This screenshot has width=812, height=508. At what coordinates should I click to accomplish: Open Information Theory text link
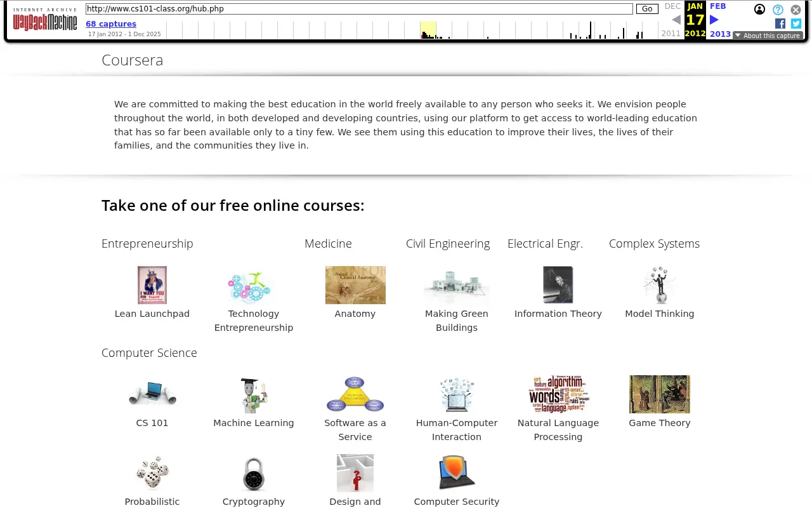(x=558, y=314)
